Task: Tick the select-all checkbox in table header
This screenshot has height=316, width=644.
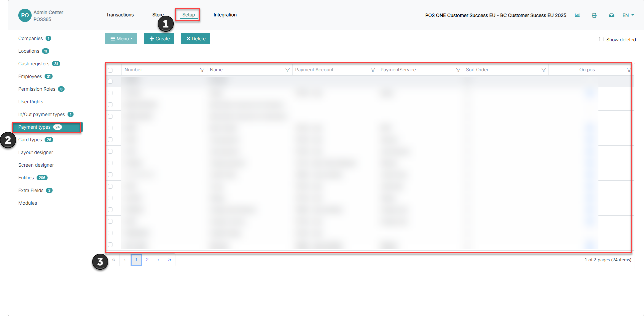Action: tap(110, 70)
